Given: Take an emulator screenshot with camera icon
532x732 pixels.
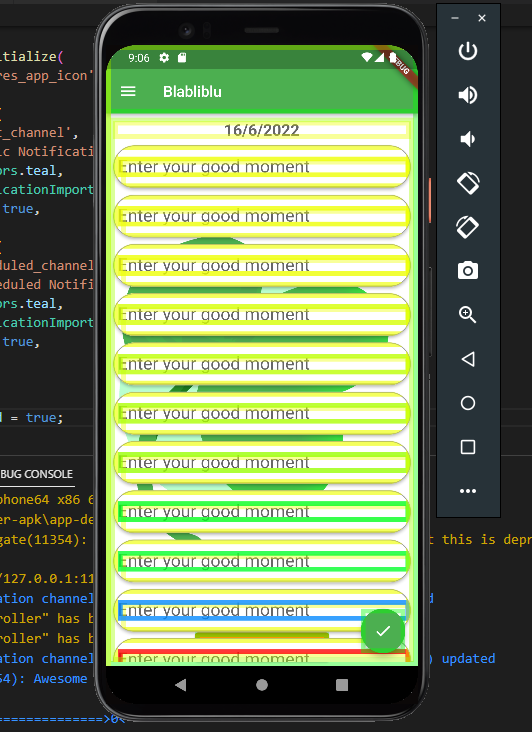Looking at the screenshot, I should pyautogui.click(x=468, y=271).
